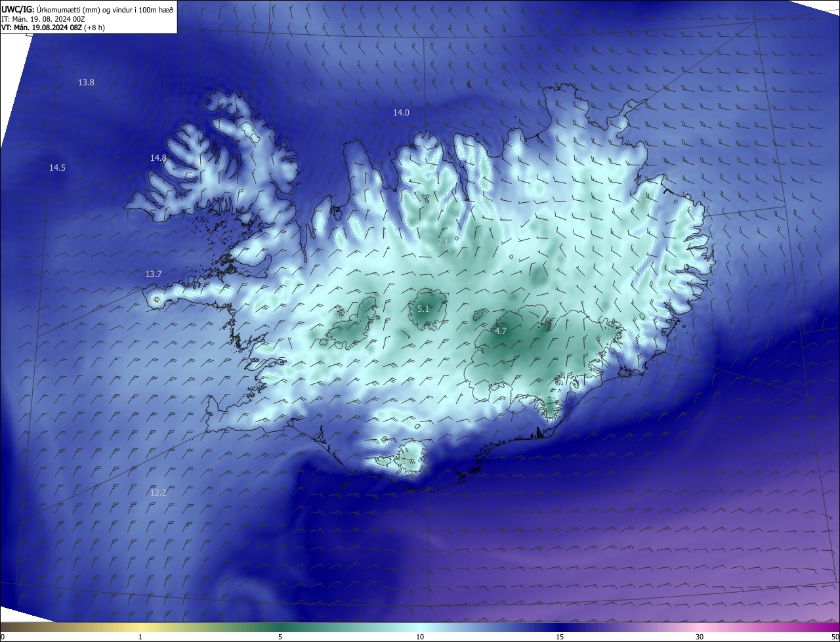Viewport: 840px width, 642px height.
Task: Click the 4.7 value label on Vatnajökull
Action: click(501, 332)
